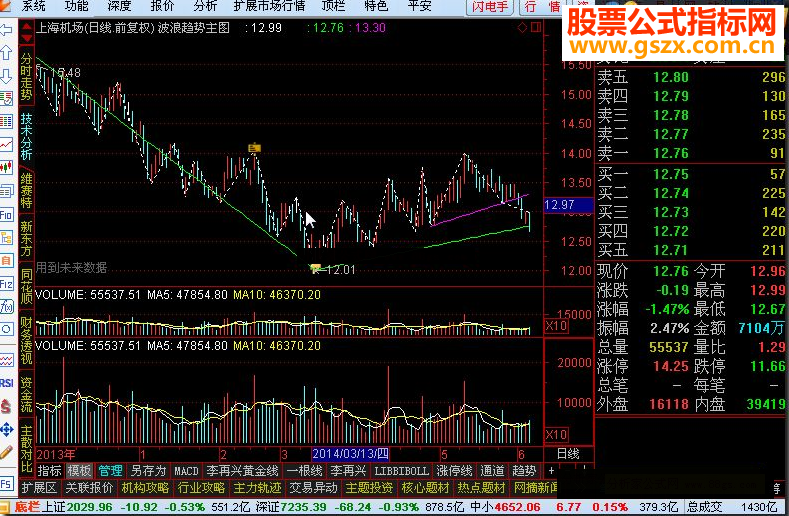This screenshot has height=516, width=789.
Task: Click the 深证 index value 7235.39
Action: [x=303, y=507]
